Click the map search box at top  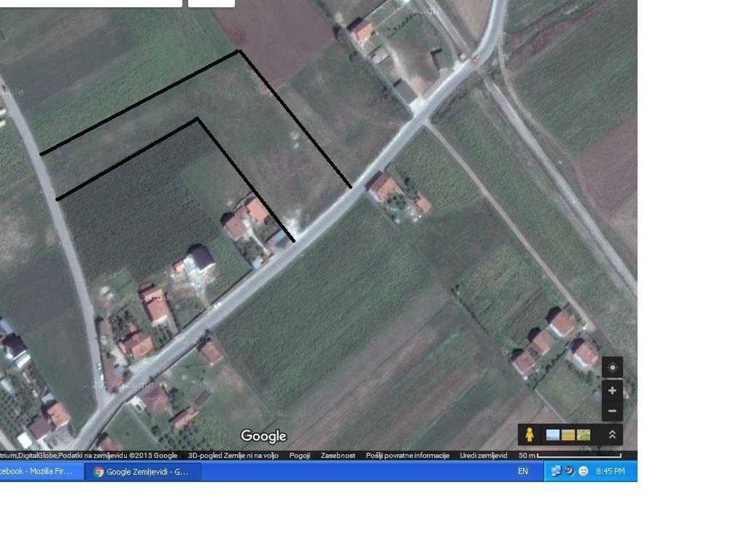pos(91,4)
